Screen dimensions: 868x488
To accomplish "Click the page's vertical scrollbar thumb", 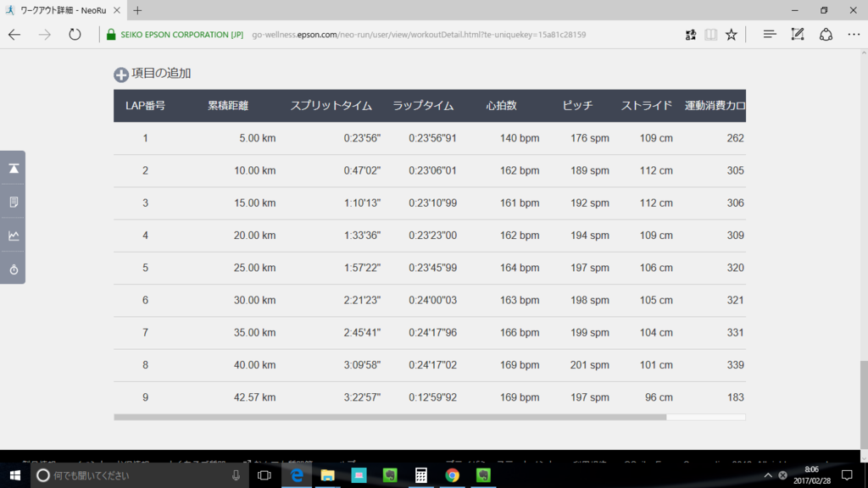I will [864, 404].
